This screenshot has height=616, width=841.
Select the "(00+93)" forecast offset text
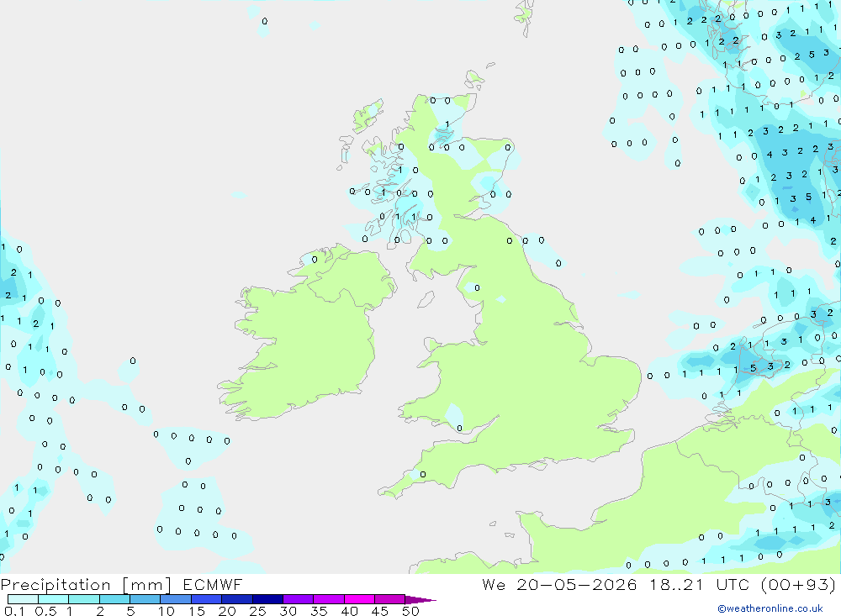coord(798,584)
